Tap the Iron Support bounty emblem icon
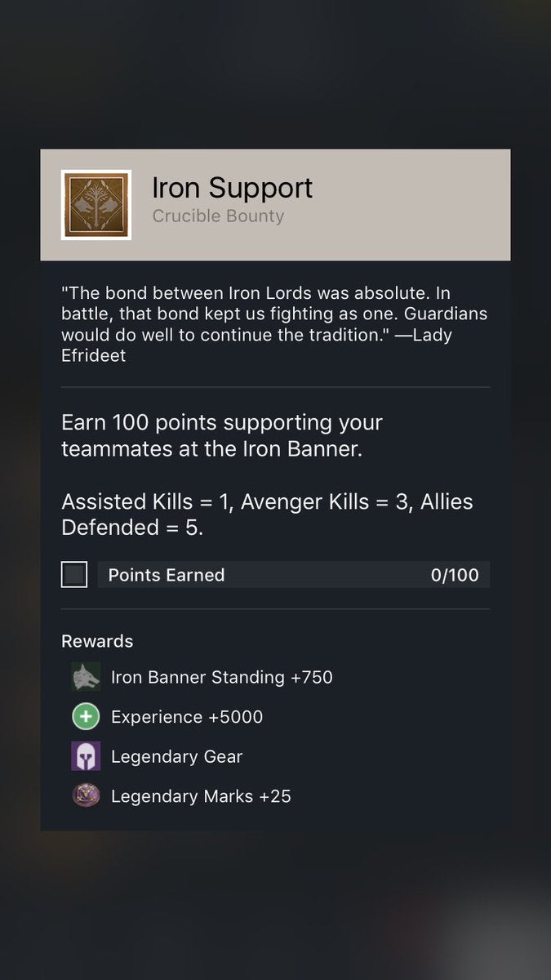 [96, 205]
